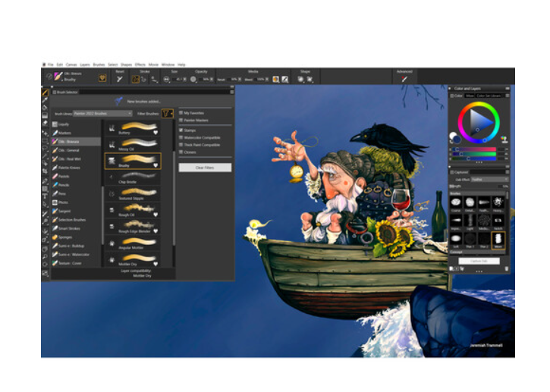Select the Coarse captured dab thumbnail

(x=456, y=204)
